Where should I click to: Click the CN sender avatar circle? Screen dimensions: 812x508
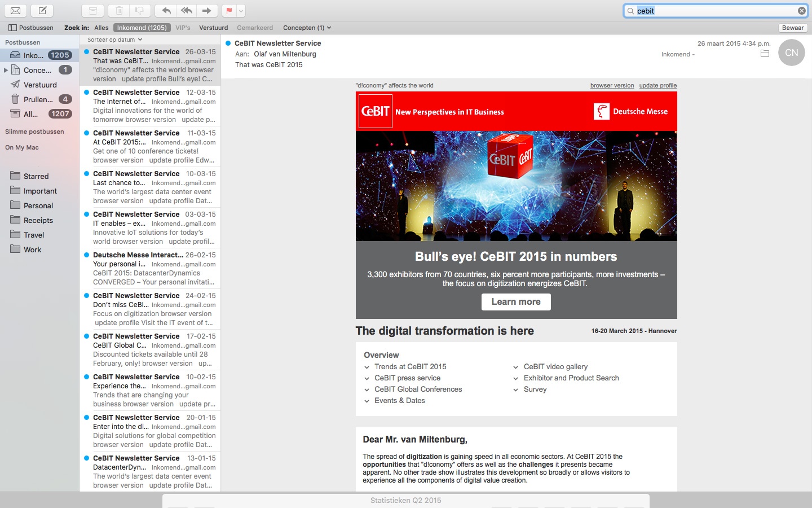pos(791,52)
